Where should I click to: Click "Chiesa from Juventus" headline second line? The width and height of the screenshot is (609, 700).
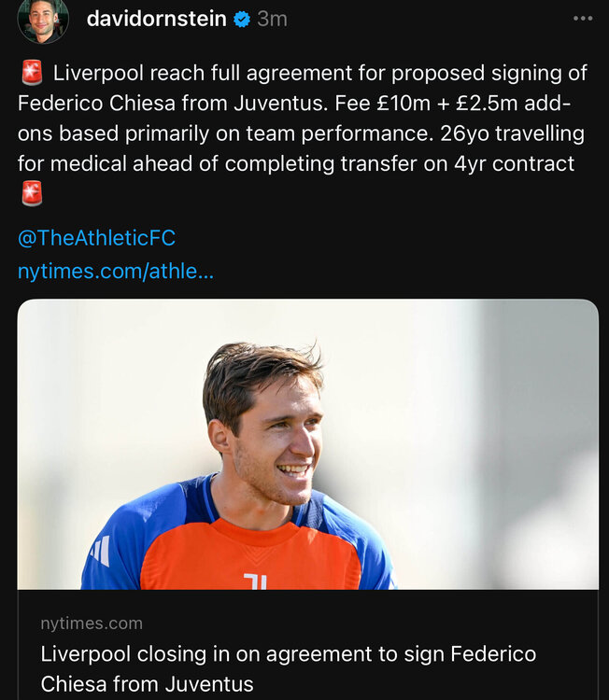tap(147, 684)
